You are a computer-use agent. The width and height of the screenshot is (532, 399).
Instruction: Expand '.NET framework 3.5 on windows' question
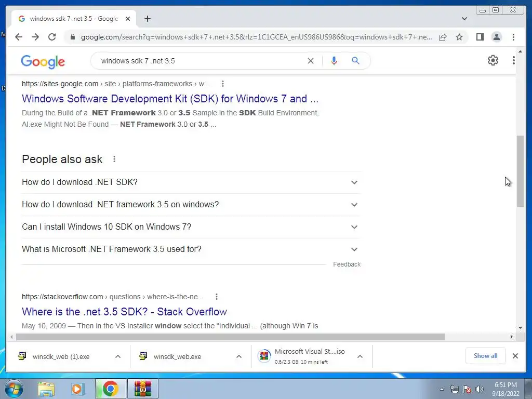coord(191,205)
